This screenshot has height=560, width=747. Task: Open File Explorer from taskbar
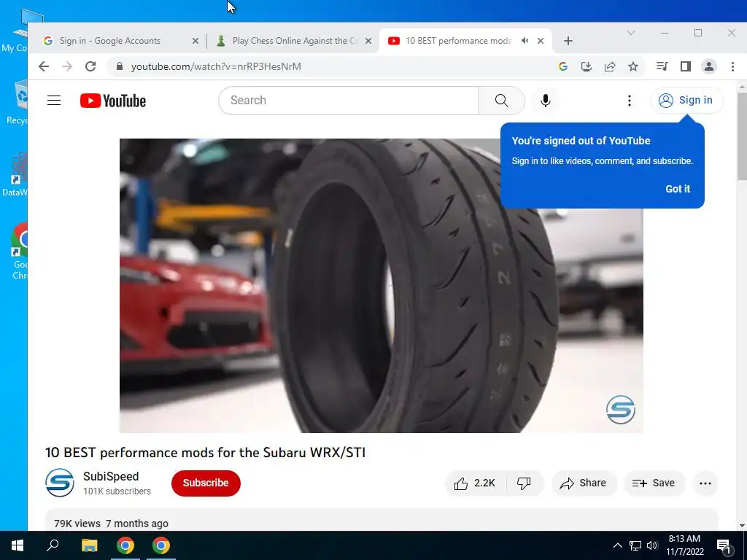click(89, 545)
